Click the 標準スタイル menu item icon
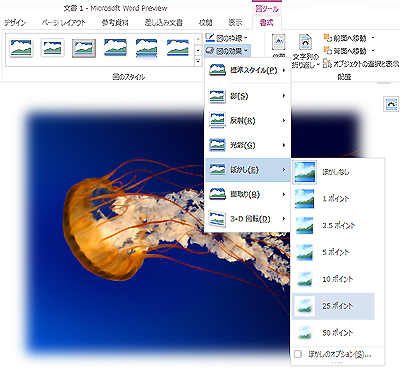The width and height of the screenshot is (400, 371). coord(217,70)
